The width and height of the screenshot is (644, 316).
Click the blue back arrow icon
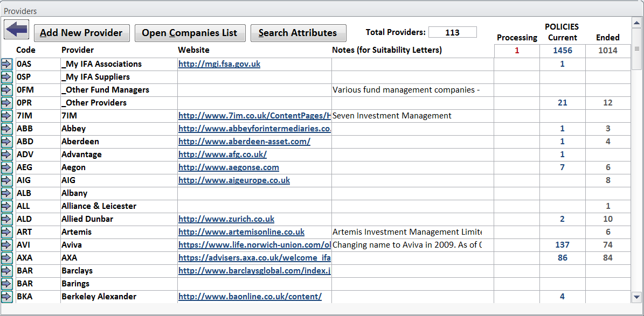tap(16, 30)
